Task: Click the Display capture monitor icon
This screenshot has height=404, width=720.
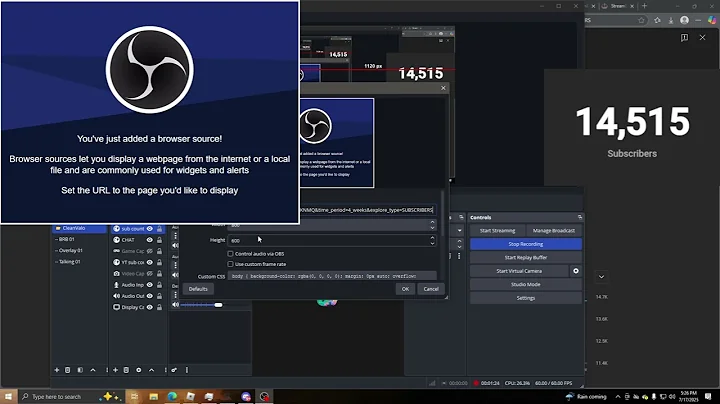Action: (117, 307)
